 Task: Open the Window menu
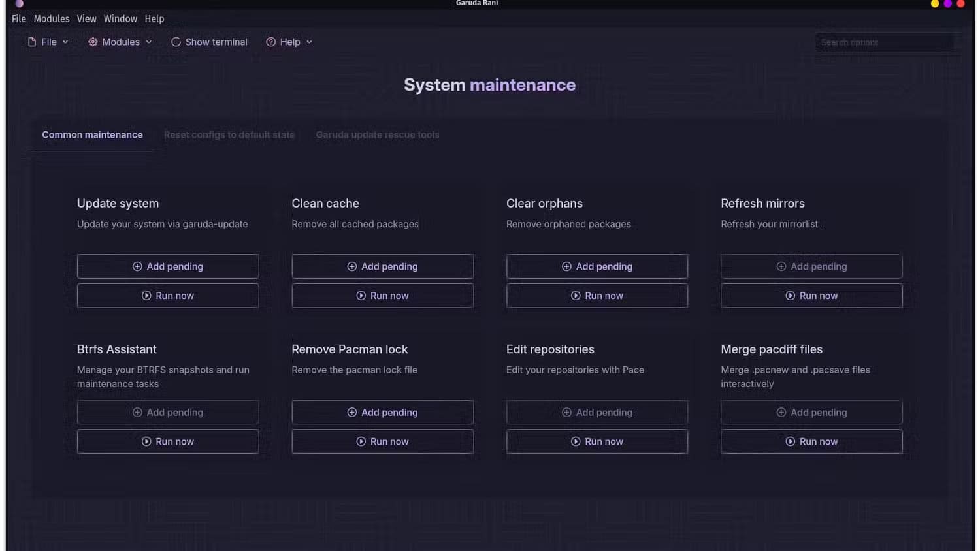tap(120, 19)
